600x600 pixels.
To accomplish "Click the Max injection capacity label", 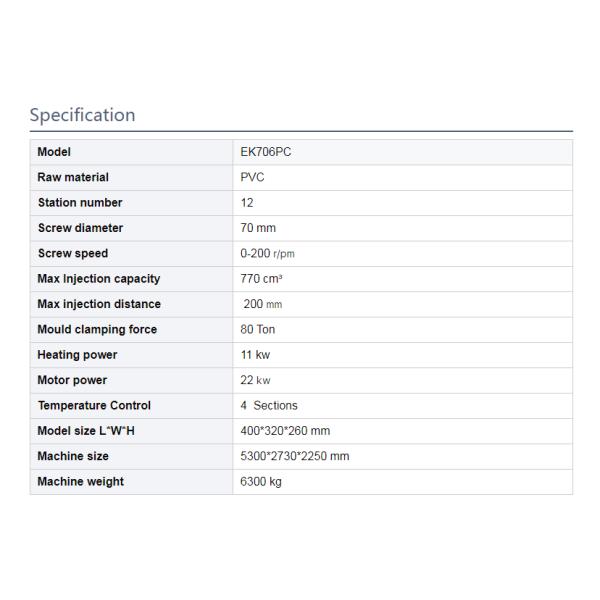I will 98,279.
